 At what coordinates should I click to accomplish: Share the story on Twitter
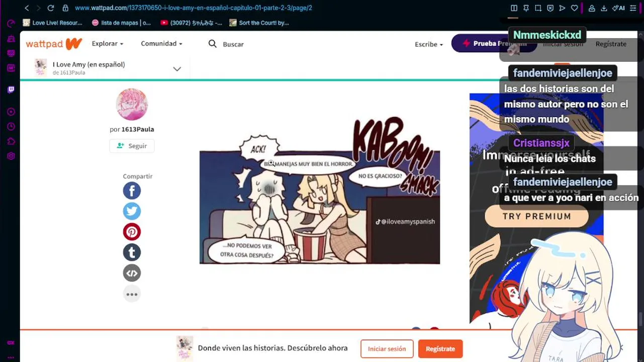(x=132, y=211)
